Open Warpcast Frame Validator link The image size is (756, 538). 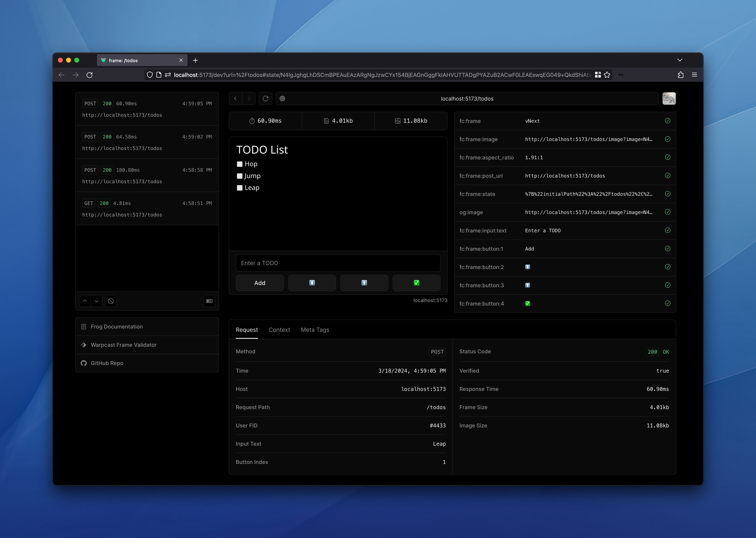124,345
